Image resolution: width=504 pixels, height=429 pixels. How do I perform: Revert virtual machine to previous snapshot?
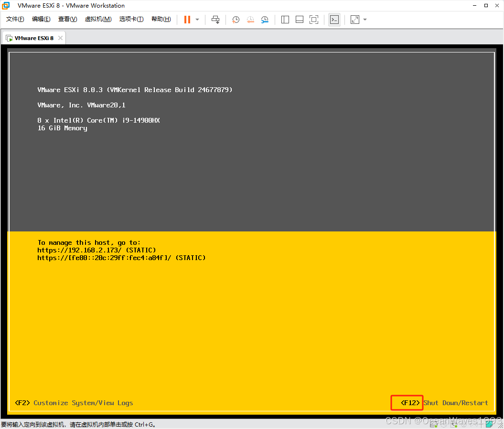tap(250, 20)
